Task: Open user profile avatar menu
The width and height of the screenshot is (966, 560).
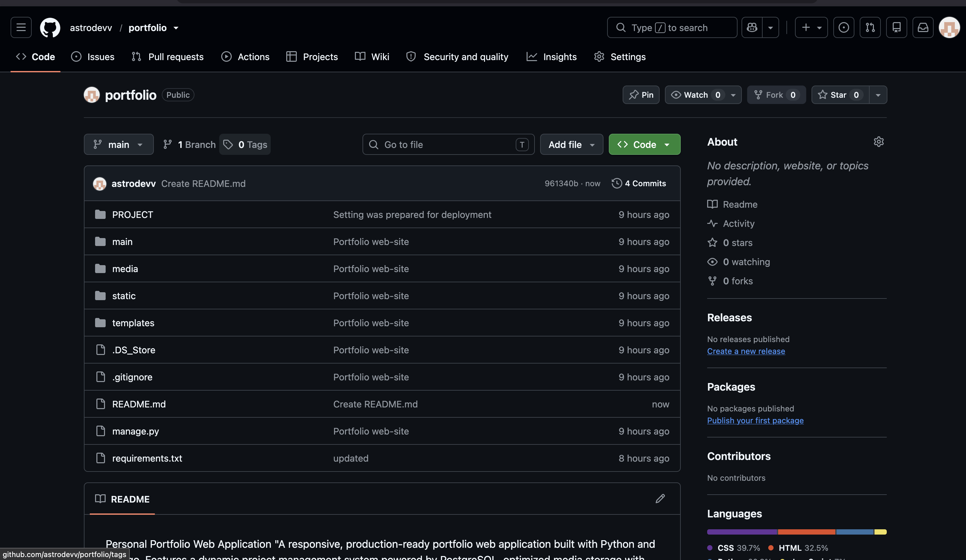Action: click(949, 28)
